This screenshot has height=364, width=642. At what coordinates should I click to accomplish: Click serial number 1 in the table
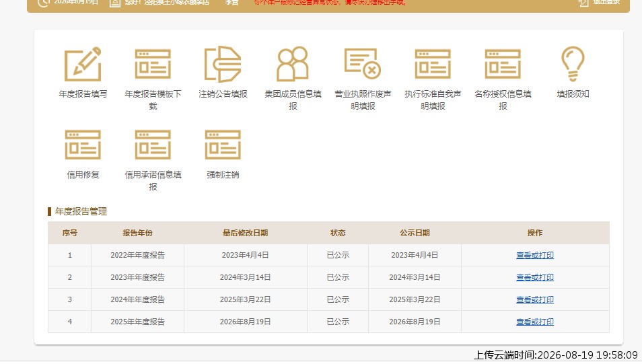[x=69, y=255]
